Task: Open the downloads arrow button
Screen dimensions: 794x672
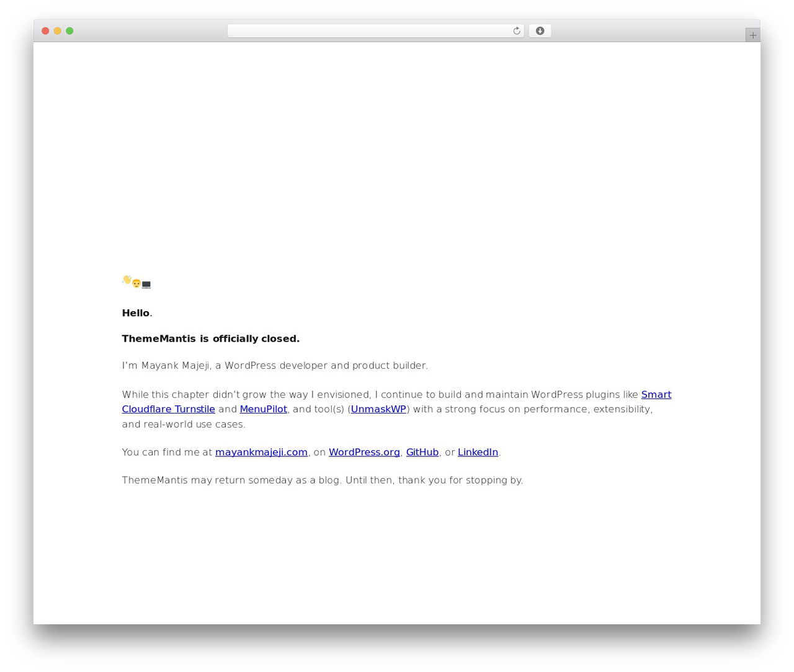Action: 540,31
